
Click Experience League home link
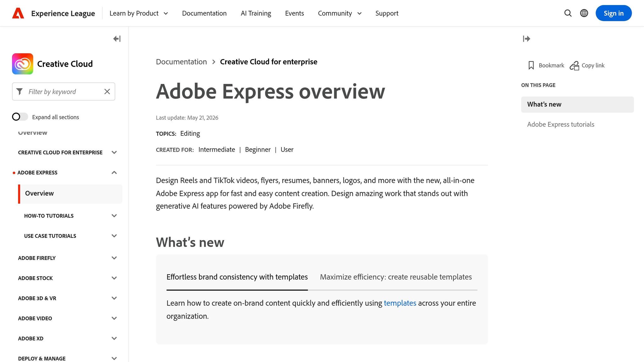pos(63,13)
